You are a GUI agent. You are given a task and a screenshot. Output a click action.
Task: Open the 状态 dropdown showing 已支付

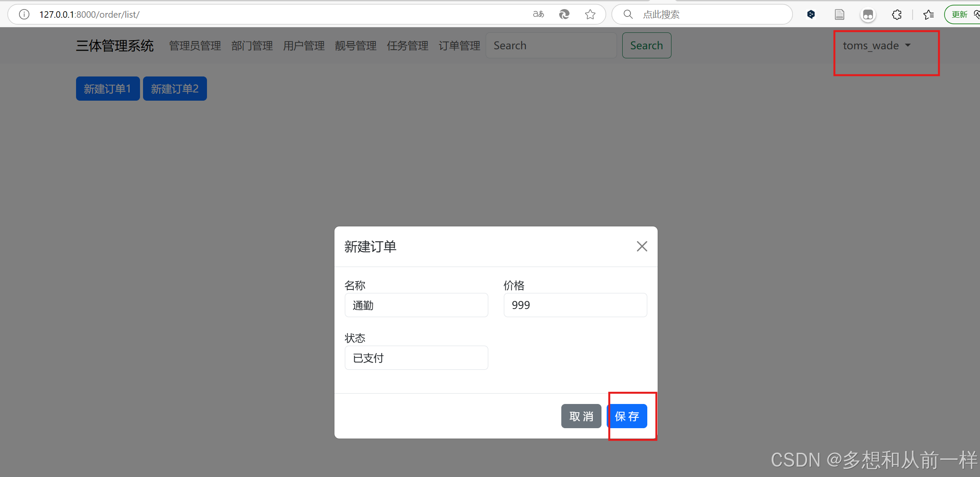point(416,358)
